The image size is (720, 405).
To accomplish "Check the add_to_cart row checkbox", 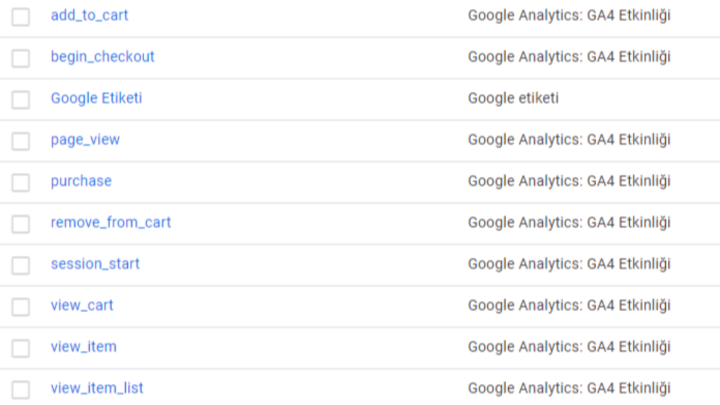I will coord(21,17).
